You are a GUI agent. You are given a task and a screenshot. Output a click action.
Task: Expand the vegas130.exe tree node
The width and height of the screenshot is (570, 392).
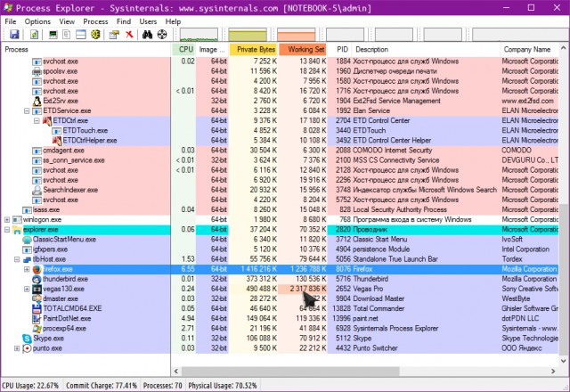[27, 289]
